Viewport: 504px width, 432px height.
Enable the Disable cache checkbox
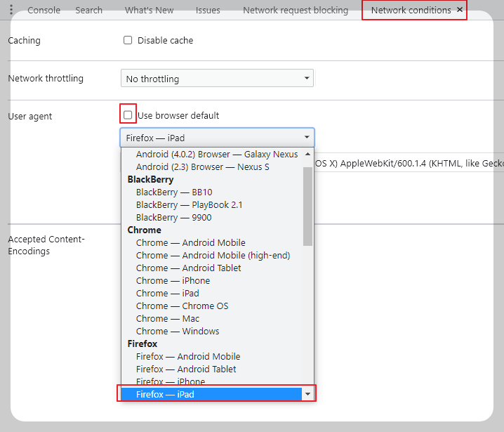coord(128,40)
